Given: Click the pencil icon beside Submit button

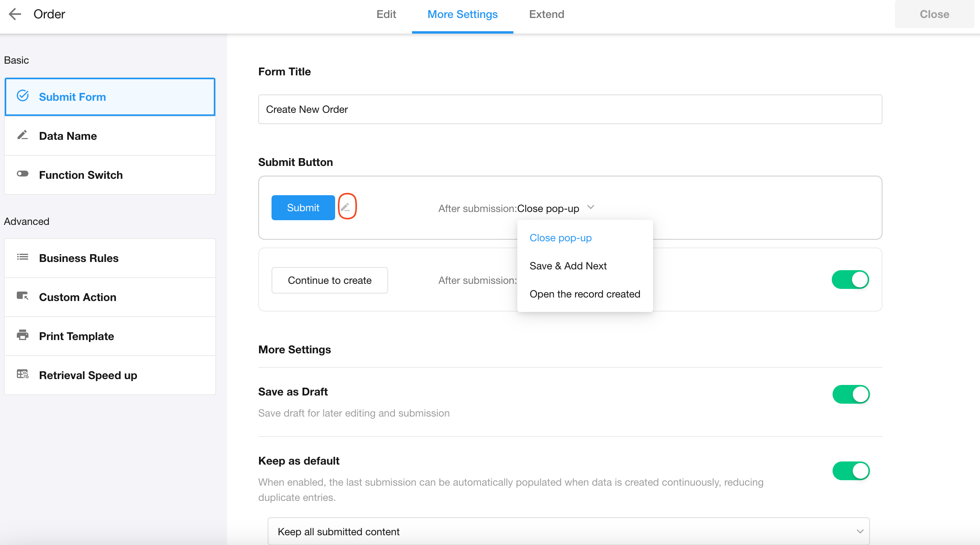Looking at the screenshot, I should [346, 207].
